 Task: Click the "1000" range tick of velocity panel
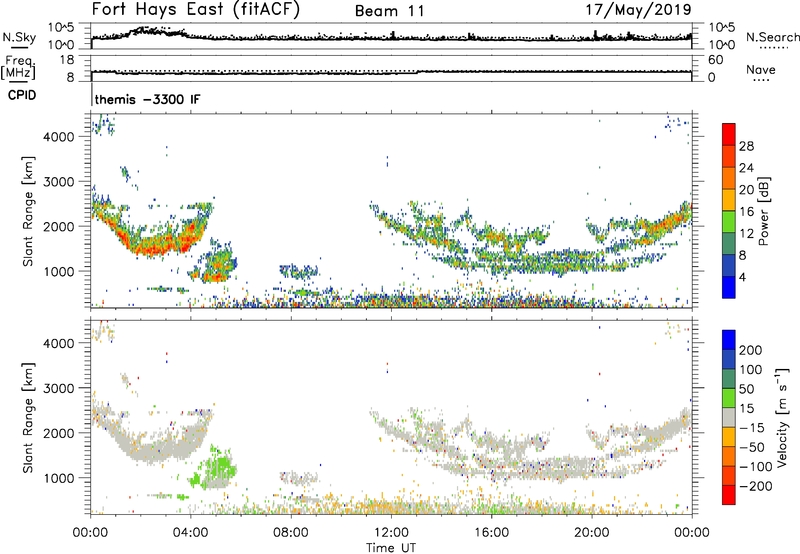(59, 478)
